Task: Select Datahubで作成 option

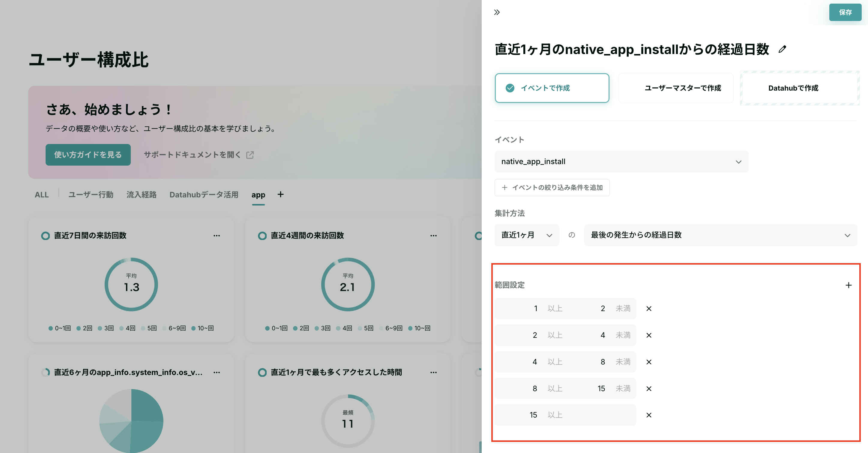Action: pos(800,88)
